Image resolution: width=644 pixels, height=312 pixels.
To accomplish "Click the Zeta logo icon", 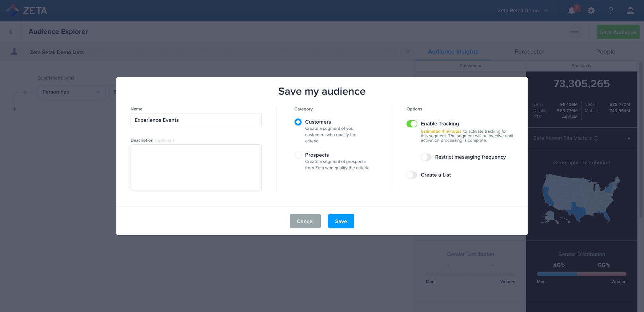I will (13, 11).
